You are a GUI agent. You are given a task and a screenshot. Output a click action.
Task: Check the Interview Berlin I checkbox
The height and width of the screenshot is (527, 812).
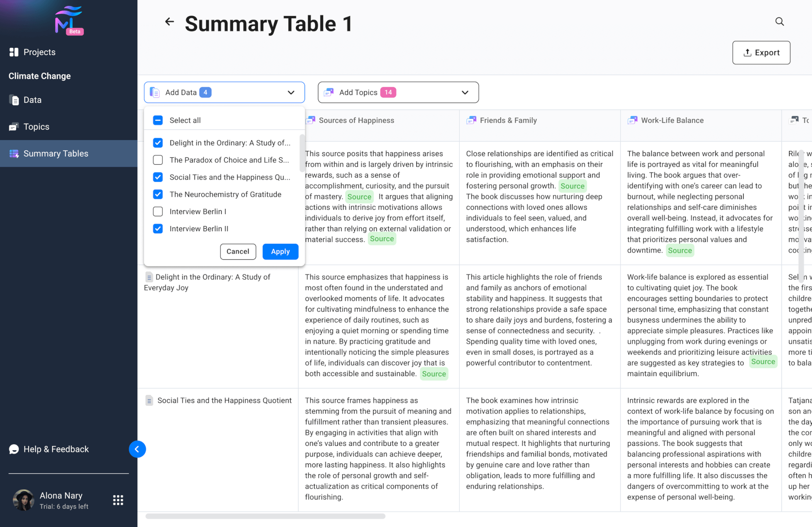[158, 211]
